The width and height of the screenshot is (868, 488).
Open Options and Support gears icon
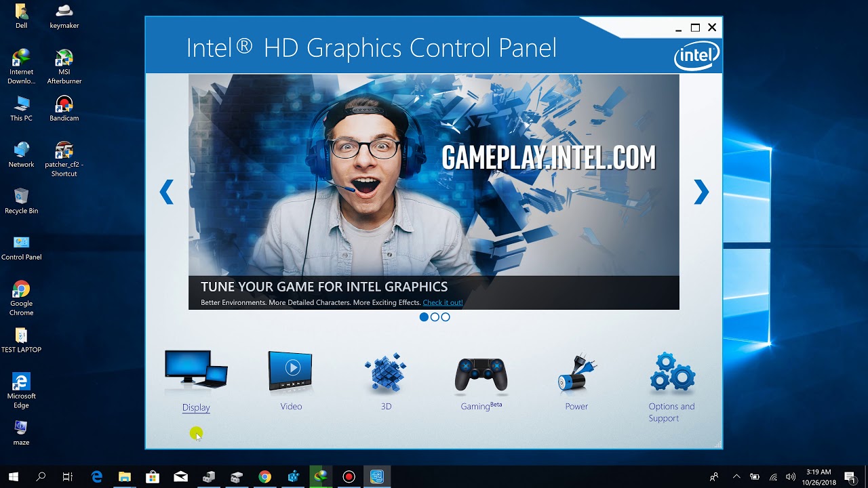[x=672, y=371]
